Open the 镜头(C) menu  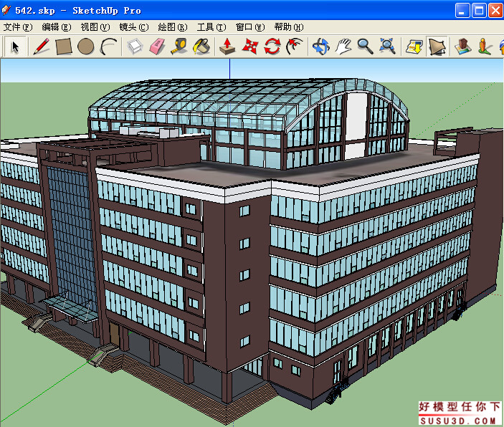click(x=134, y=27)
